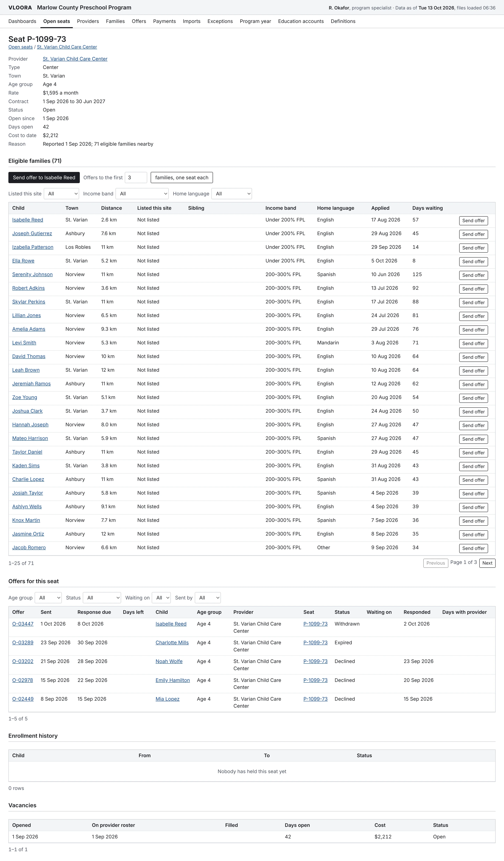
Task: Go to Next page of eligible families
Action: pyautogui.click(x=487, y=563)
